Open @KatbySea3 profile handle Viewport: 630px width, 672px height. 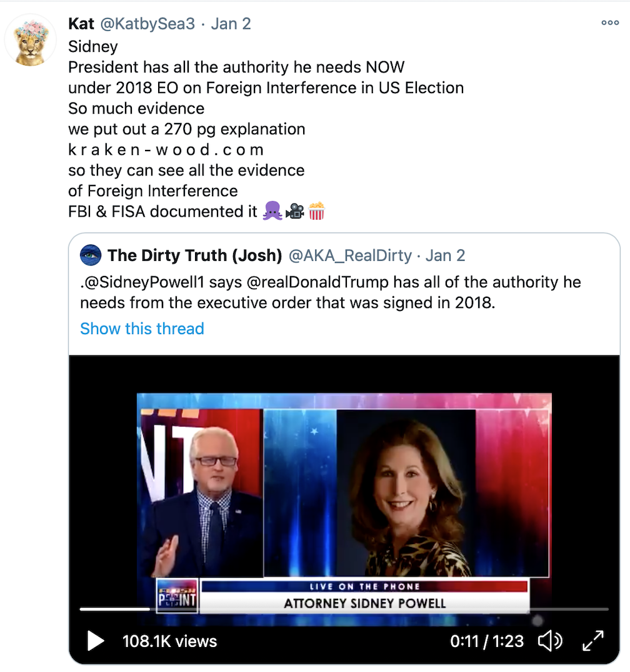(x=147, y=24)
